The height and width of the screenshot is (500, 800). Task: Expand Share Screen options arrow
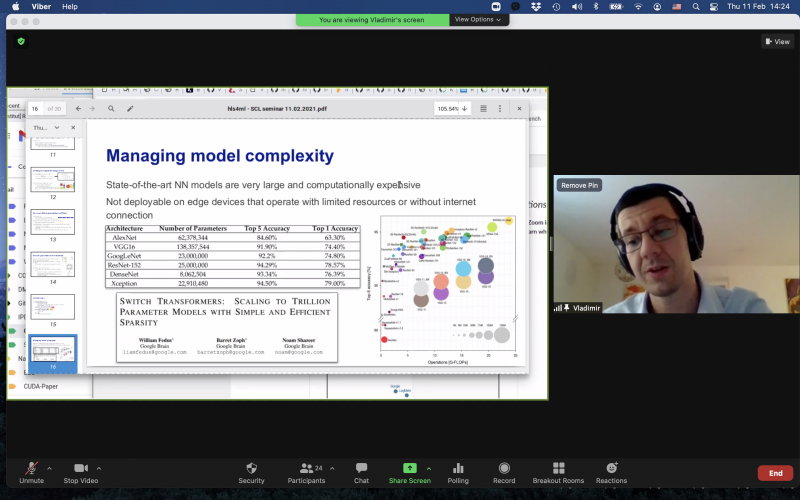point(429,468)
